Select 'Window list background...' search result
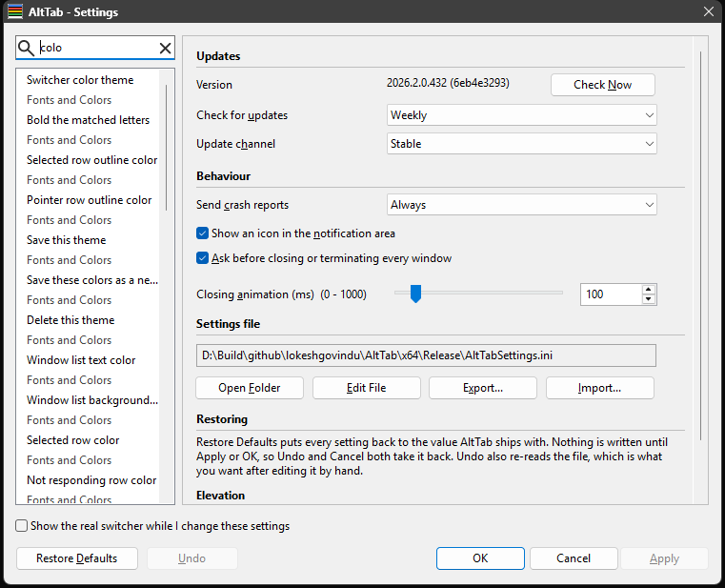 (x=92, y=399)
